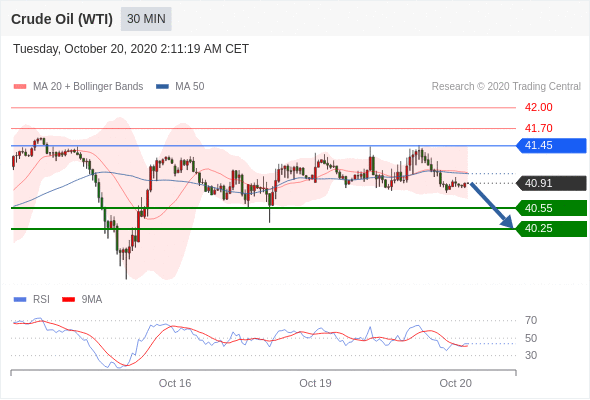This screenshot has width=590, height=400.
Task: Select the 41.45 blue pivot price tag
Action: tap(551, 146)
